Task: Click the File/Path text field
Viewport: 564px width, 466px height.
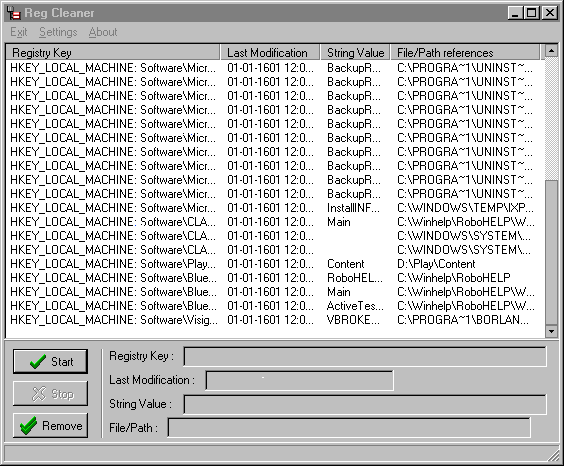Action: pos(349,428)
